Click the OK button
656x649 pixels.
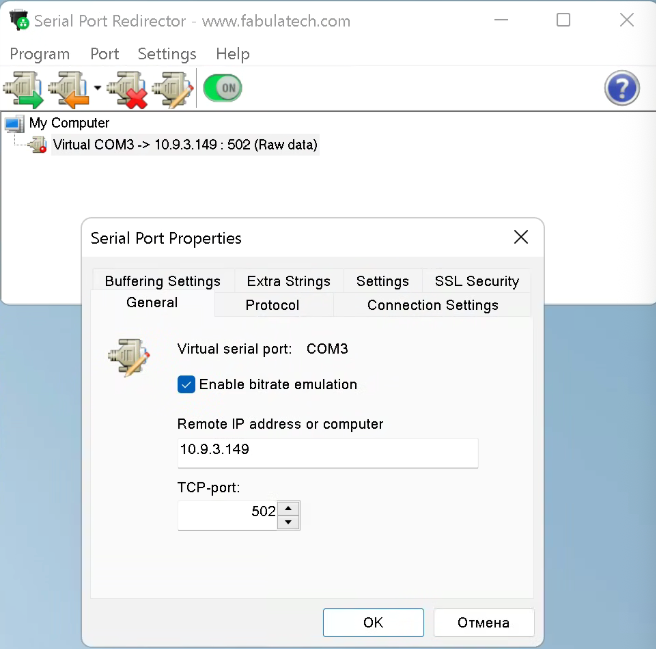click(x=373, y=623)
